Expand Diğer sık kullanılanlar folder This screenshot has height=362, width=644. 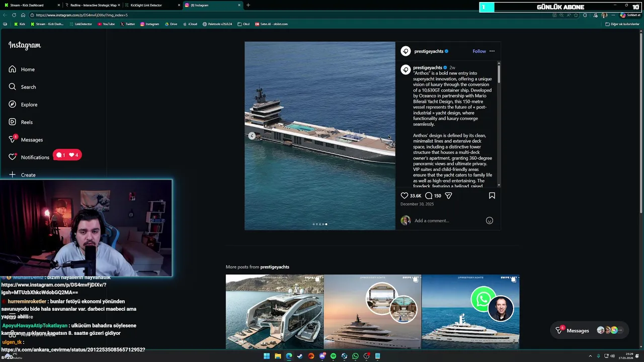[622, 24]
